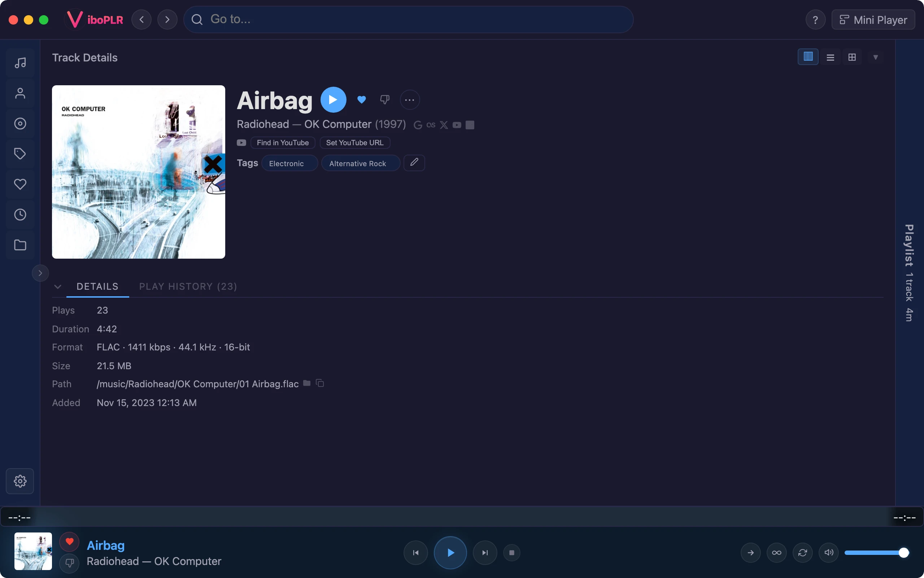Open the Tracks section in the sidebar

20,62
